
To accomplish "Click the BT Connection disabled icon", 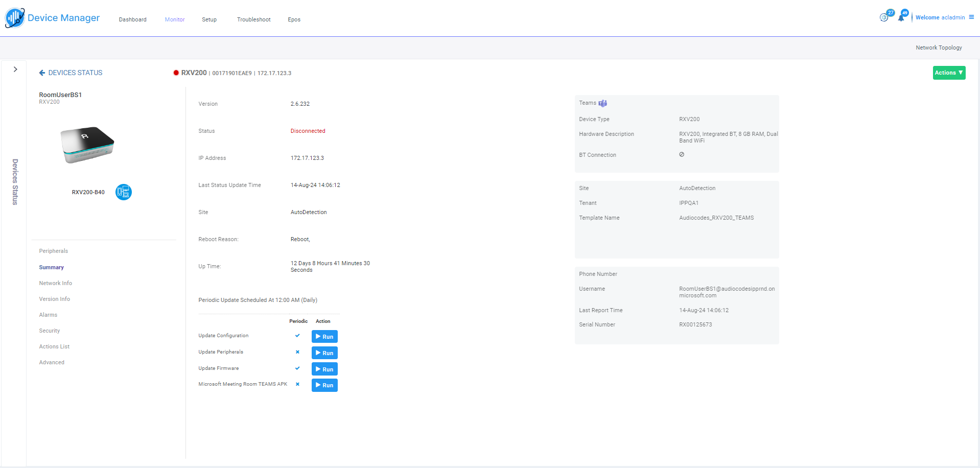I will point(682,154).
